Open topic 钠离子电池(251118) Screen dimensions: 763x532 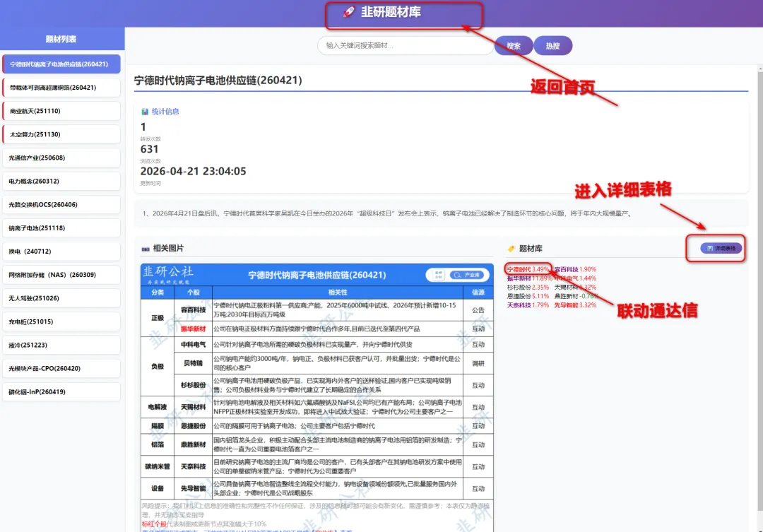61,227
